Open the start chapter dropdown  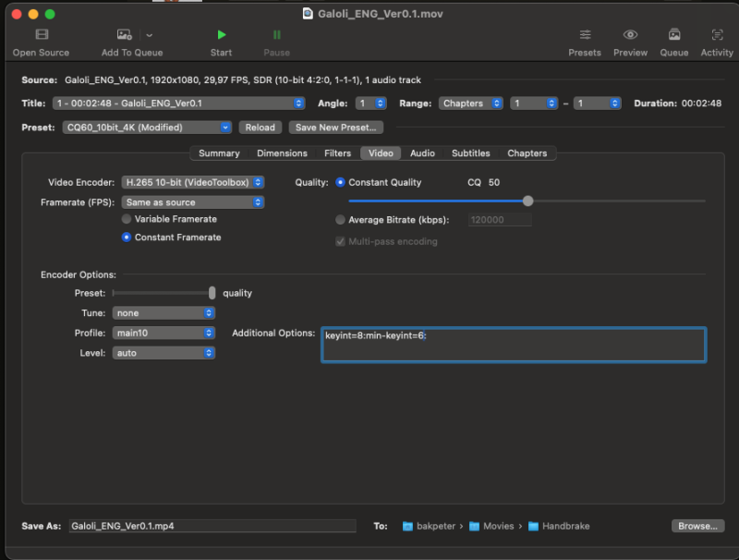pyautogui.click(x=534, y=103)
